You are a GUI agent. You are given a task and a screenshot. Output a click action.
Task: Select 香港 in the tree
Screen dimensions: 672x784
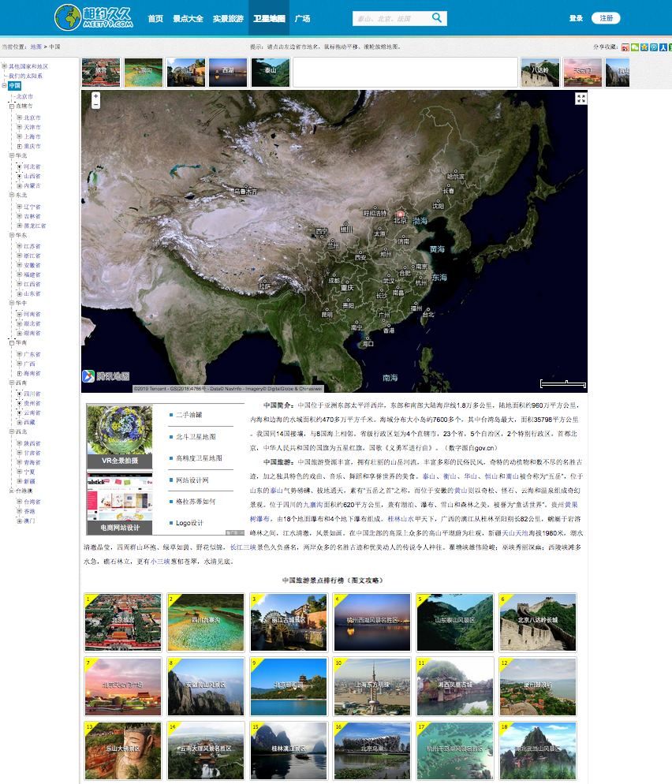(x=29, y=511)
